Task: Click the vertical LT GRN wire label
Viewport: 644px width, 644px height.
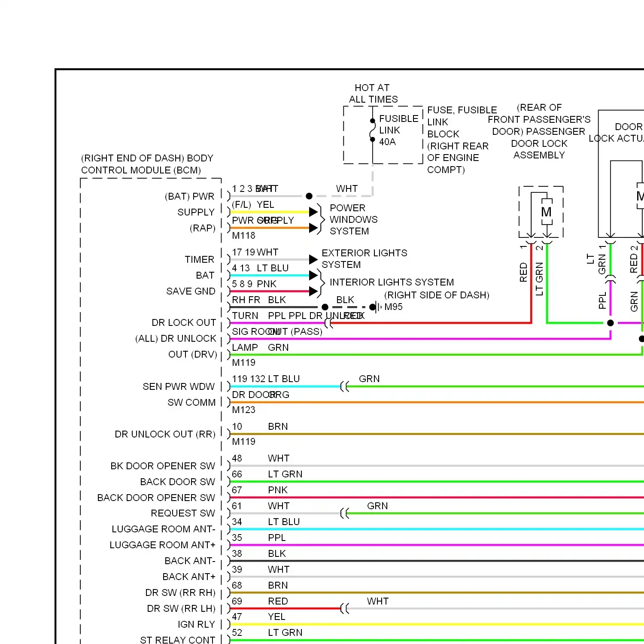Action: pos(539,279)
